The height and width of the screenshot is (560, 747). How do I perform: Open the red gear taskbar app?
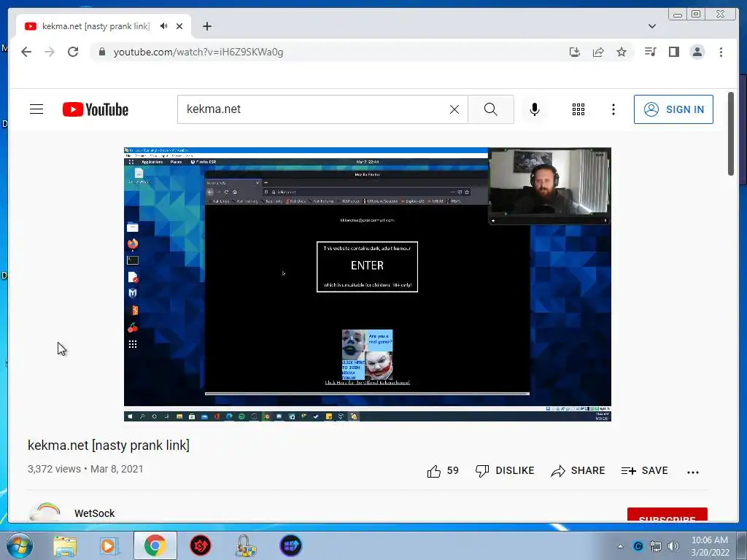coord(200,545)
